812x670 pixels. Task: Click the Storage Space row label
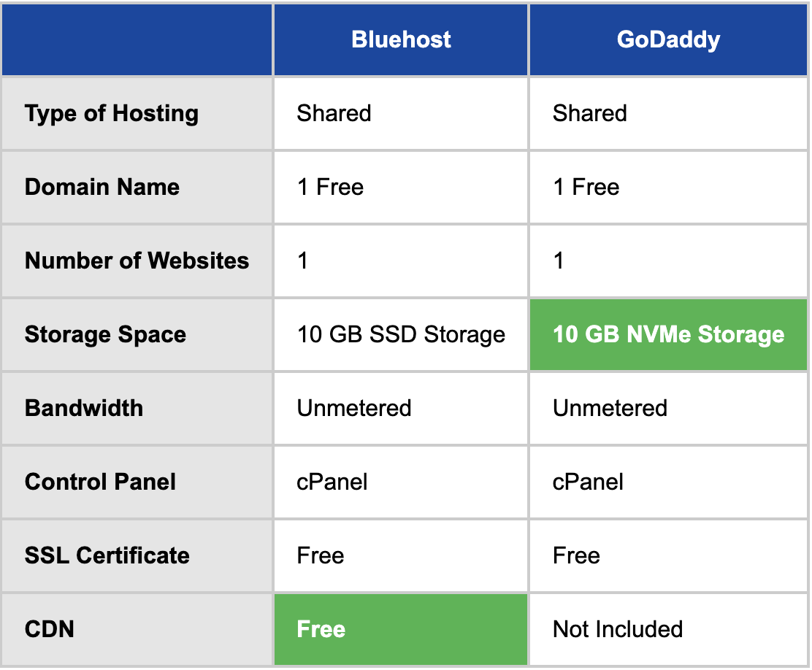105,334
